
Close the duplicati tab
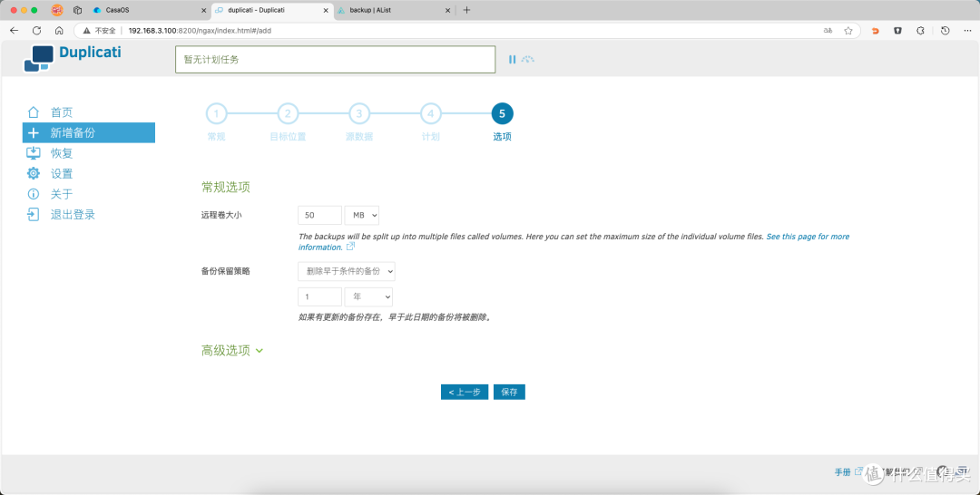pyautogui.click(x=326, y=11)
